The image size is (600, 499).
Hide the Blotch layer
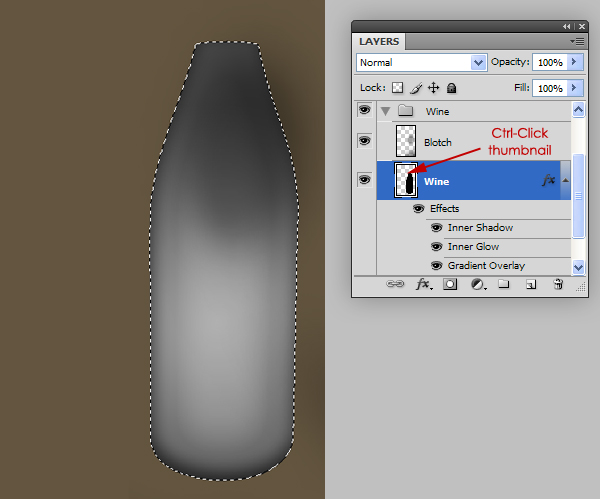pyautogui.click(x=364, y=140)
